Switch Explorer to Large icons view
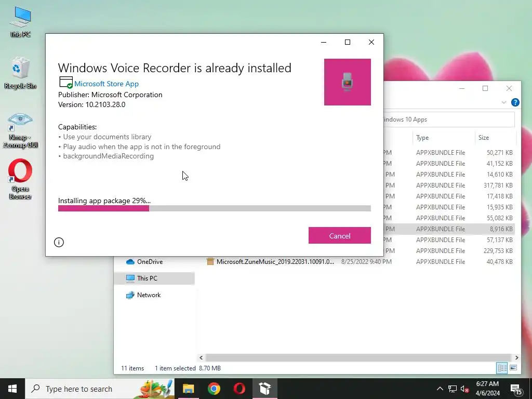 pyautogui.click(x=513, y=368)
